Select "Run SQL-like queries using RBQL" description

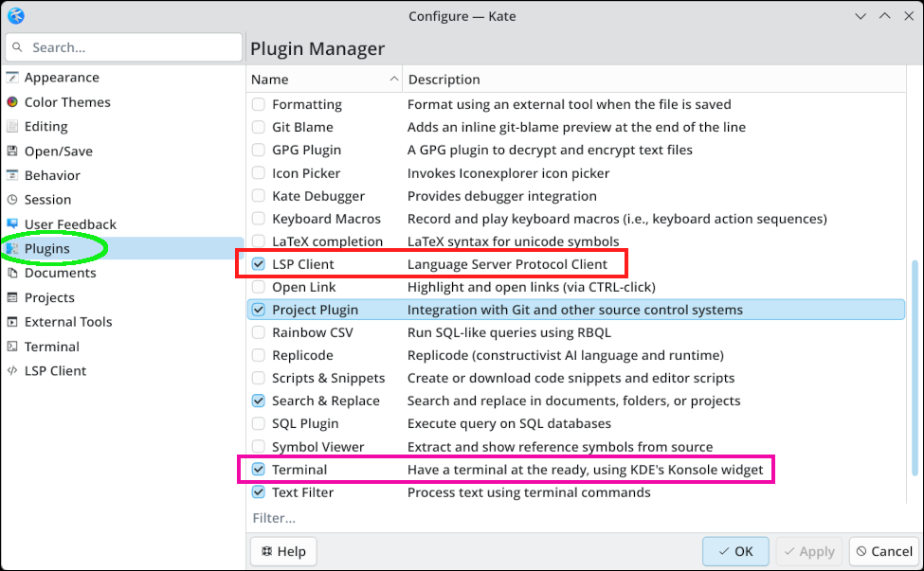509,332
